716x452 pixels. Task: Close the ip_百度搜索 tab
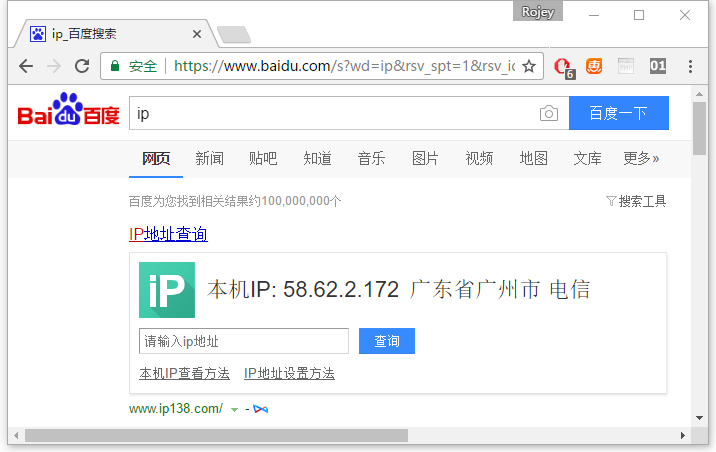[x=197, y=34]
